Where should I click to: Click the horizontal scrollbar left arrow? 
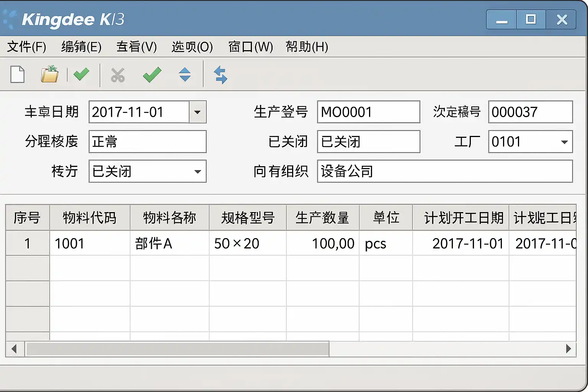[x=15, y=349]
